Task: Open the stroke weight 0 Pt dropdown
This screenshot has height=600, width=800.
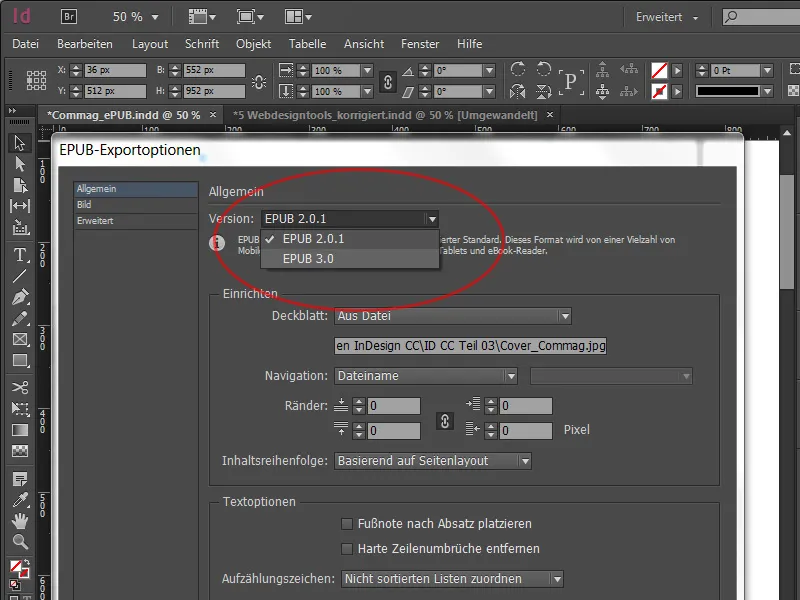Action: click(767, 70)
